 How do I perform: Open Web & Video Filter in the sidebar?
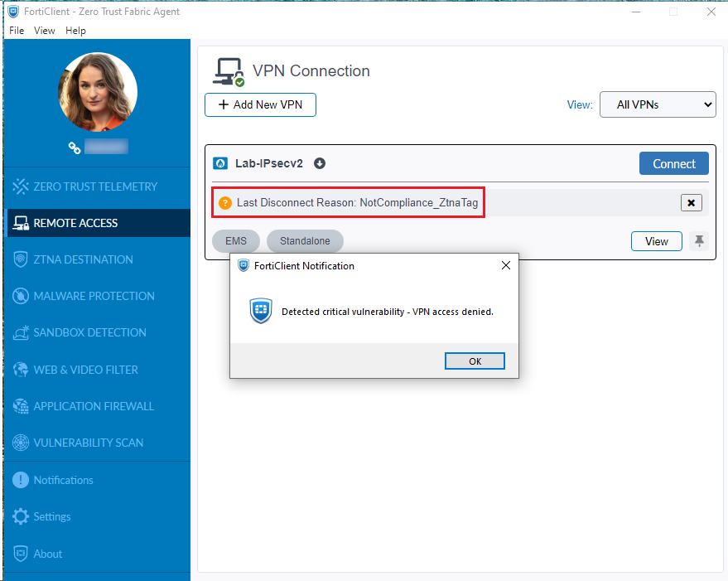tap(99, 370)
